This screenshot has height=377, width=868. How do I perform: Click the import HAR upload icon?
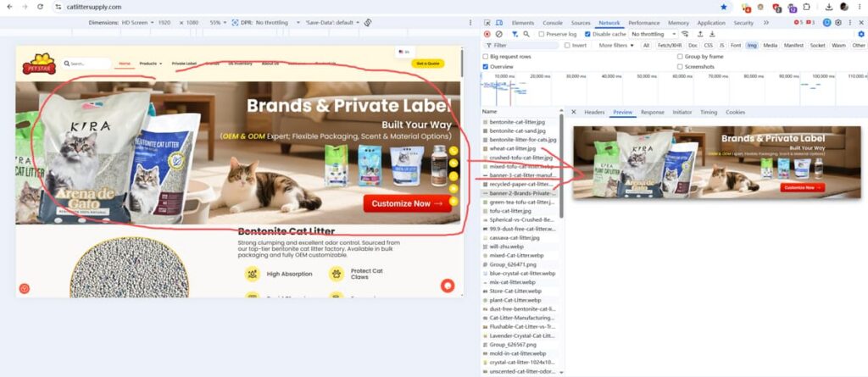click(700, 34)
